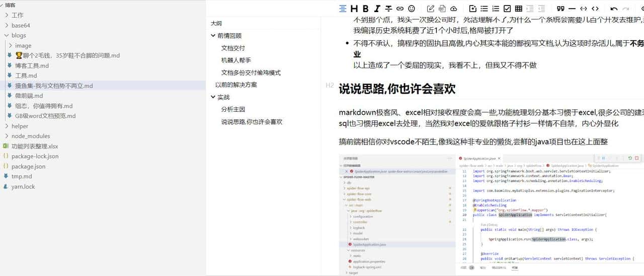Open GB级word文档预览.md file
Screen dimensions: 644x276
point(45,116)
